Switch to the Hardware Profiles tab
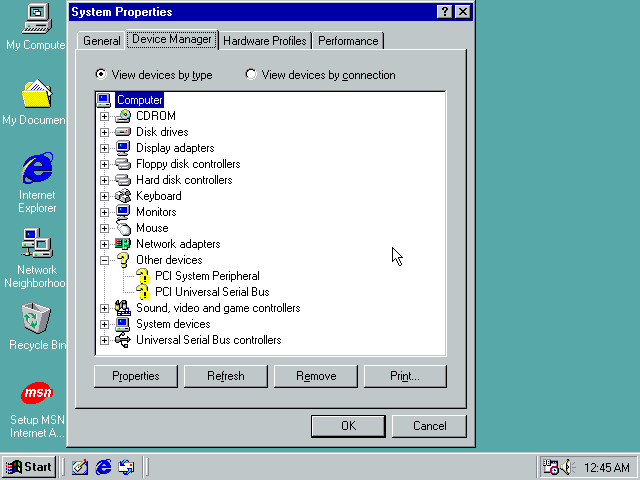This screenshot has height=480, width=640. [265, 41]
